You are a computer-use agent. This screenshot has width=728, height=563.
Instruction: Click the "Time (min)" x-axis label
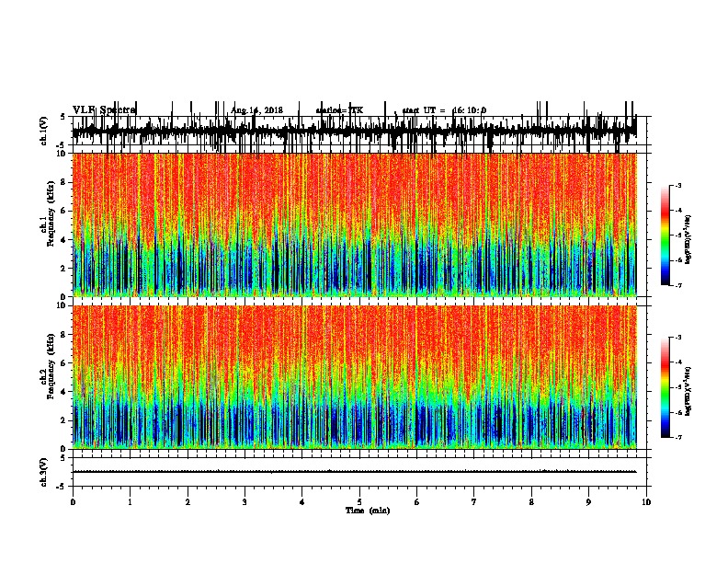[368, 511]
